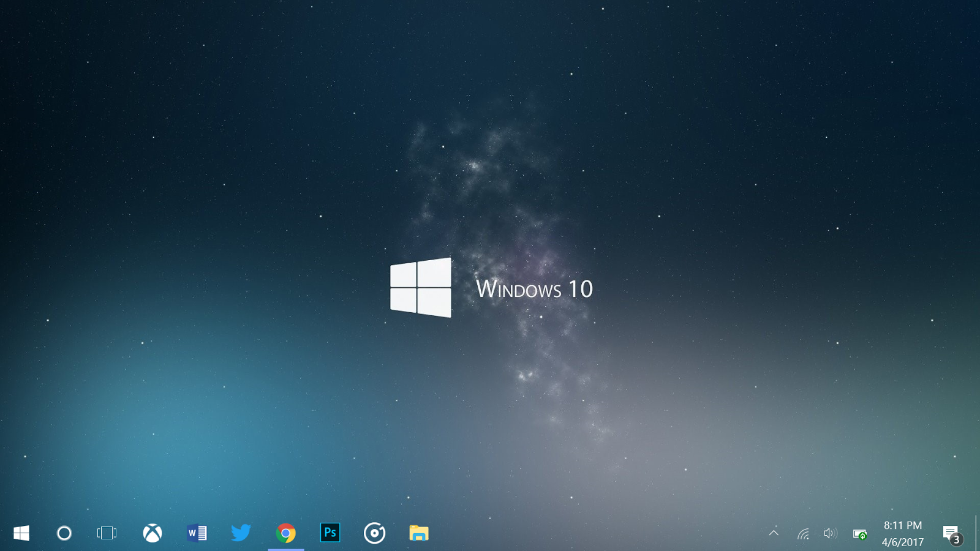Click the Show Desktop strip
The height and width of the screenshot is (551, 980).
point(976,533)
